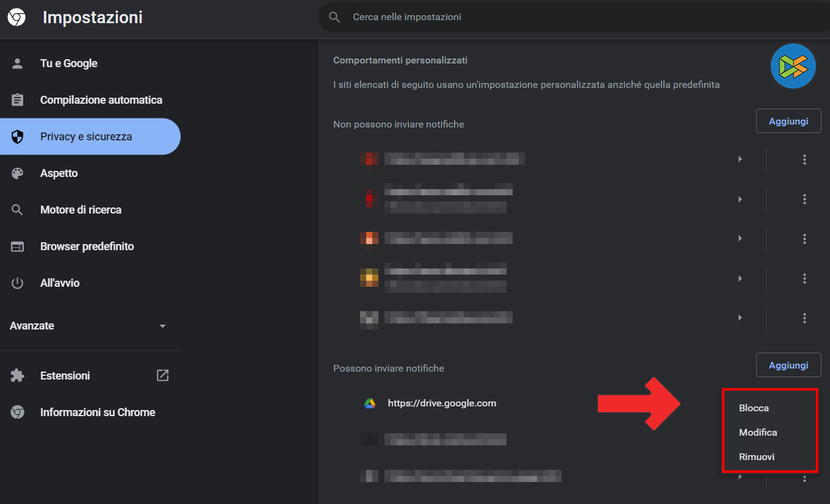Click Aggiungi next to Possono inviare notifiche

(x=789, y=365)
